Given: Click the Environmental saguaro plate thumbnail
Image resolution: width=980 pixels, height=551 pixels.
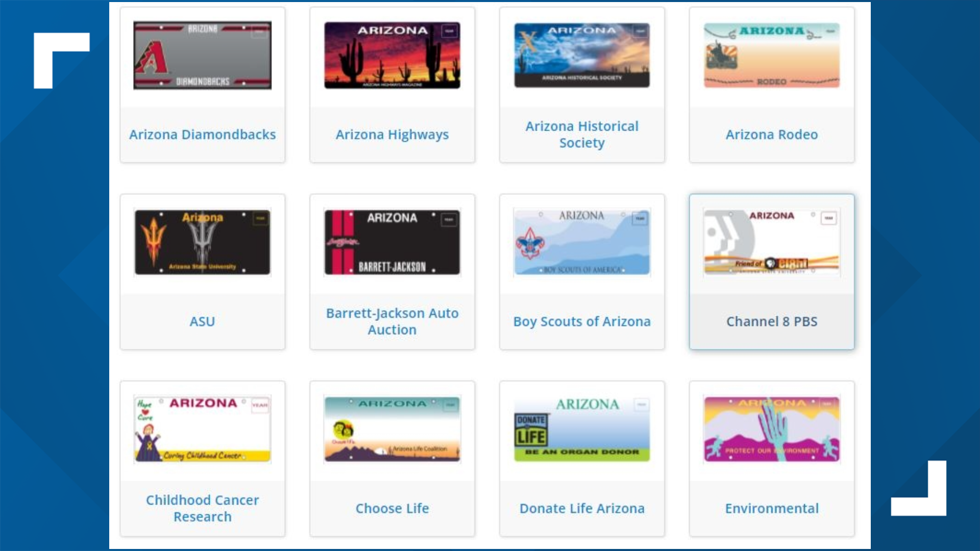Looking at the screenshot, I should pyautogui.click(x=771, y=429).
